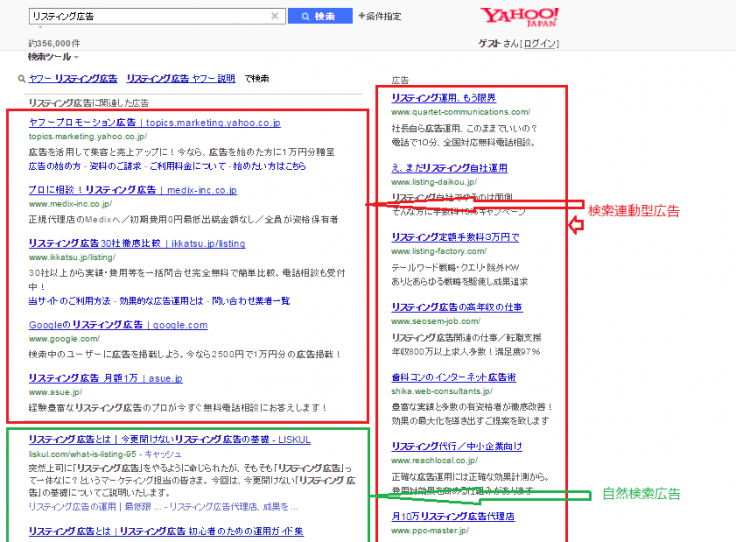The image size is (736, 542).
Task: Click the result count 約356,000件
Action: pos(54,44)
